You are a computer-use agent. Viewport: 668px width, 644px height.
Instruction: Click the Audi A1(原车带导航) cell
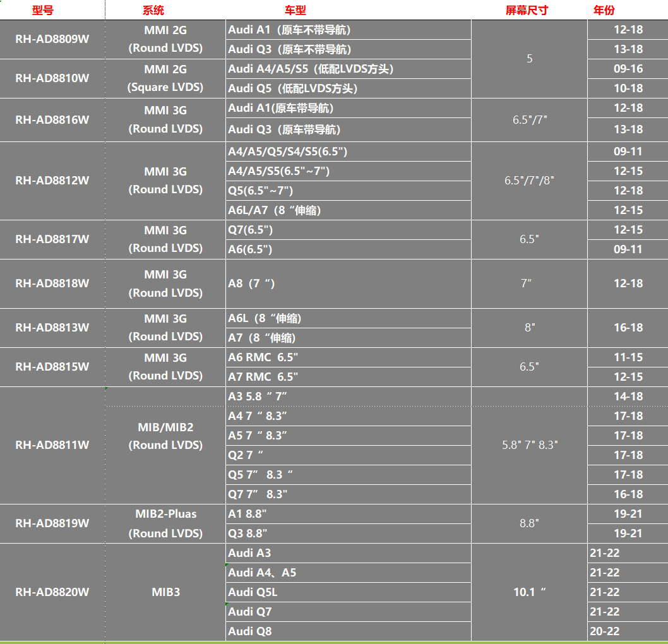click(x=349, y=108)
